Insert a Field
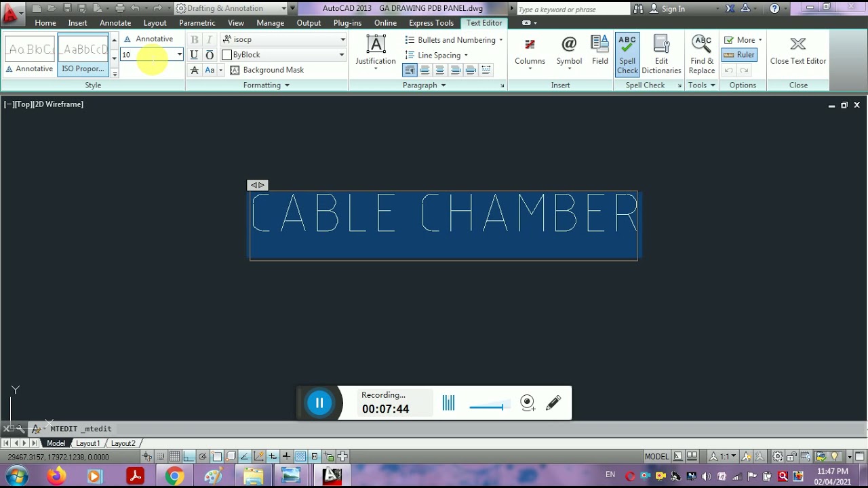Image resolution: width=868 pixels, height=488 pixels. click(x=600, y=50)
